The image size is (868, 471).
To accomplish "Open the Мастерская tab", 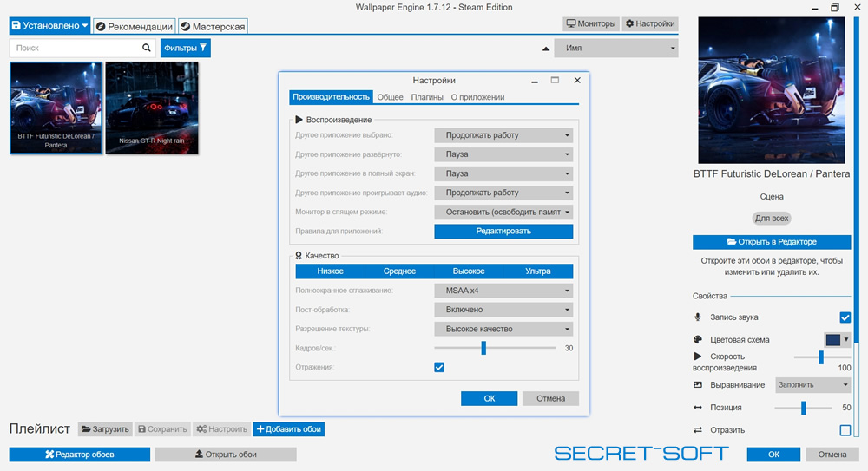I will [213, 26].
